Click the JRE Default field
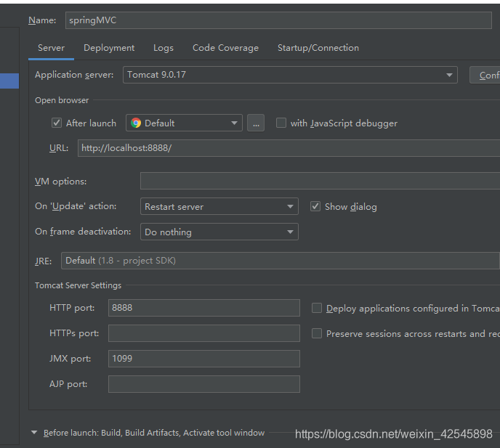Image resolution: width=500 pixels, height=448 pixels. click(281, 261)
